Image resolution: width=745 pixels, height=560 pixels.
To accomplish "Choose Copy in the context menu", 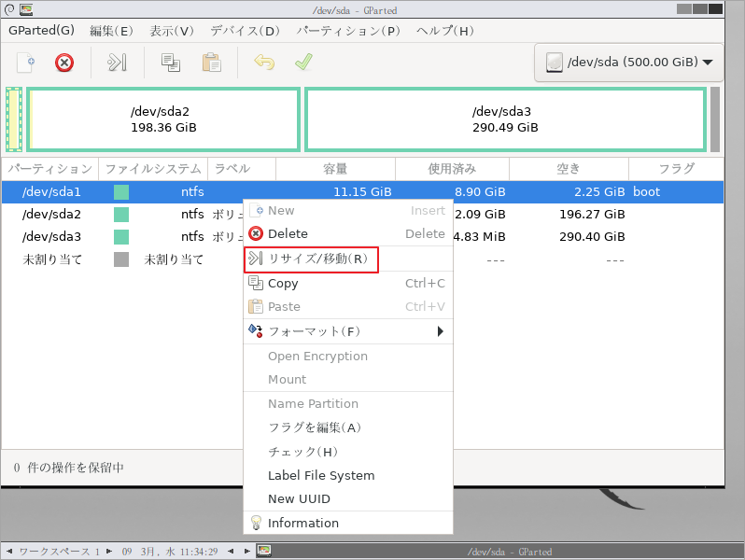I will [348, 284].
